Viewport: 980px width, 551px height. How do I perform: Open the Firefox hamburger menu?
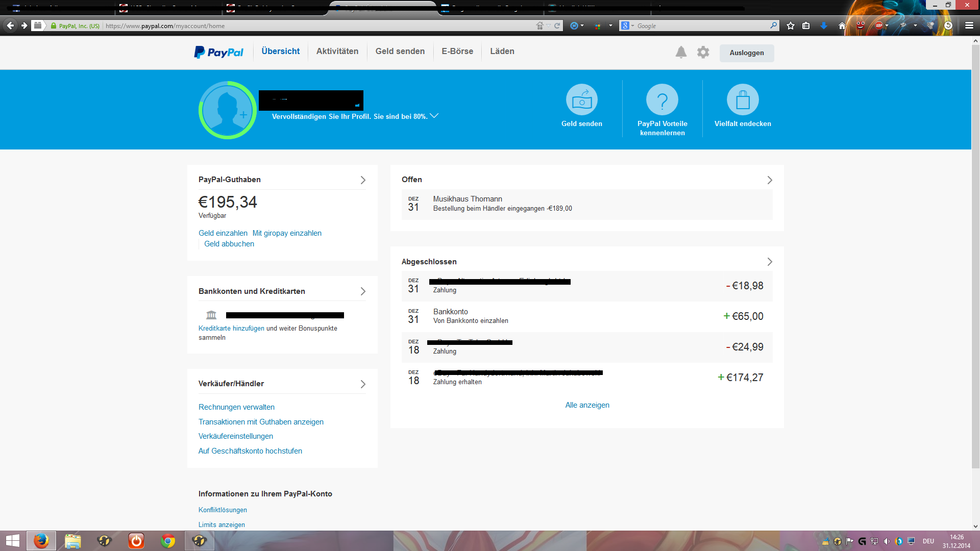point(969,26)
